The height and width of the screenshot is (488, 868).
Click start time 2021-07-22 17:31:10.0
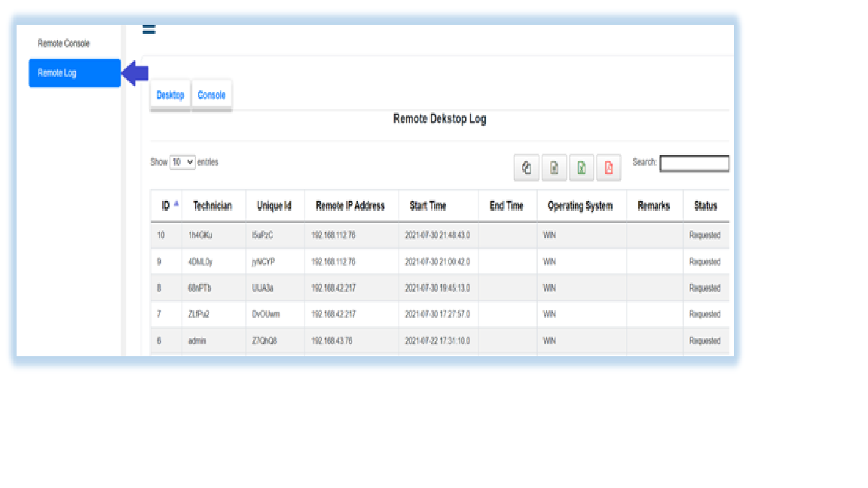[437, 341]
